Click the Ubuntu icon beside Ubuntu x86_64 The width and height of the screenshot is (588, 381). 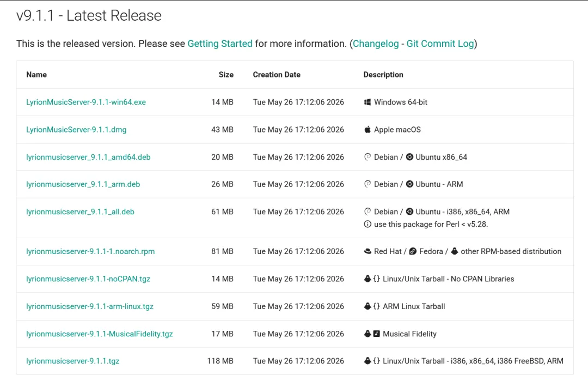[x=409, y=157]
